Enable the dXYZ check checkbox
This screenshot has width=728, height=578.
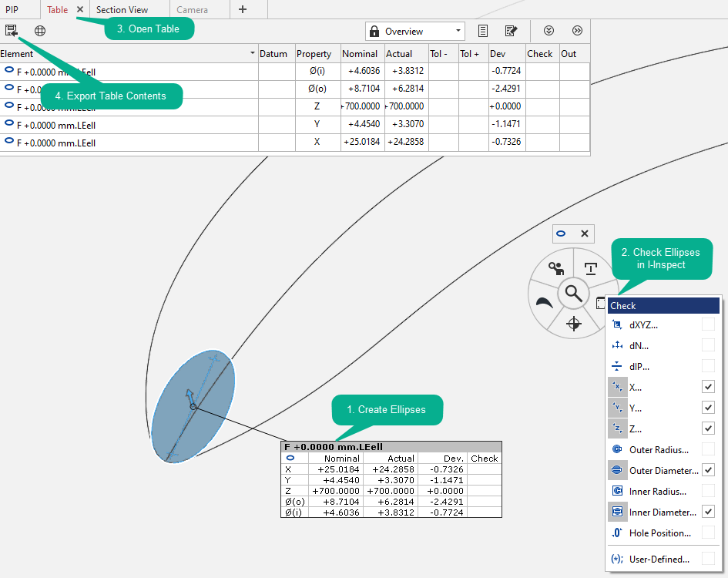708,325
